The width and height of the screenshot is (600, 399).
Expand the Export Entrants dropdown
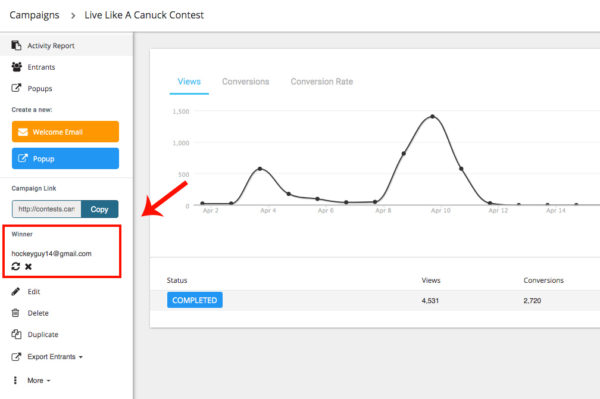tap(55, 357)
